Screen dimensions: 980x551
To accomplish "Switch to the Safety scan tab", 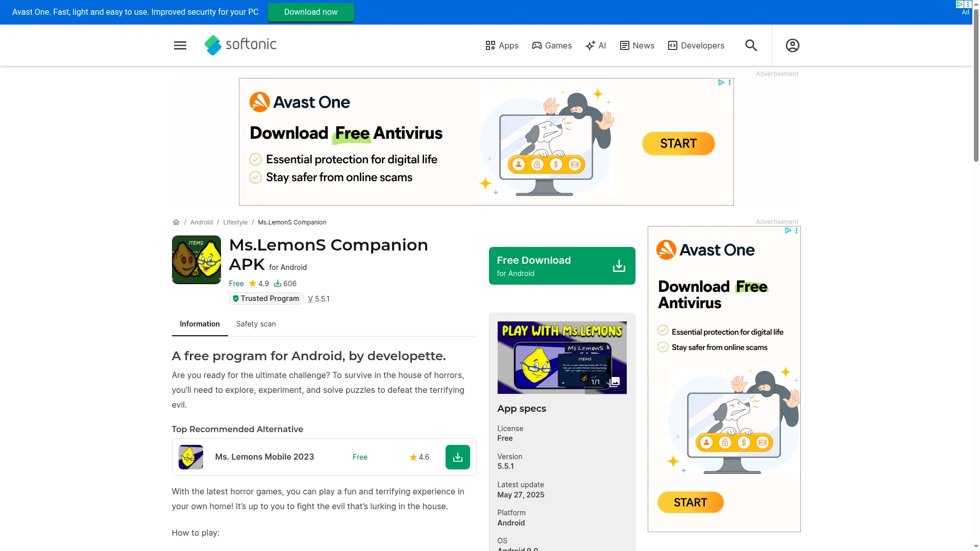I will tap(256, 324).
